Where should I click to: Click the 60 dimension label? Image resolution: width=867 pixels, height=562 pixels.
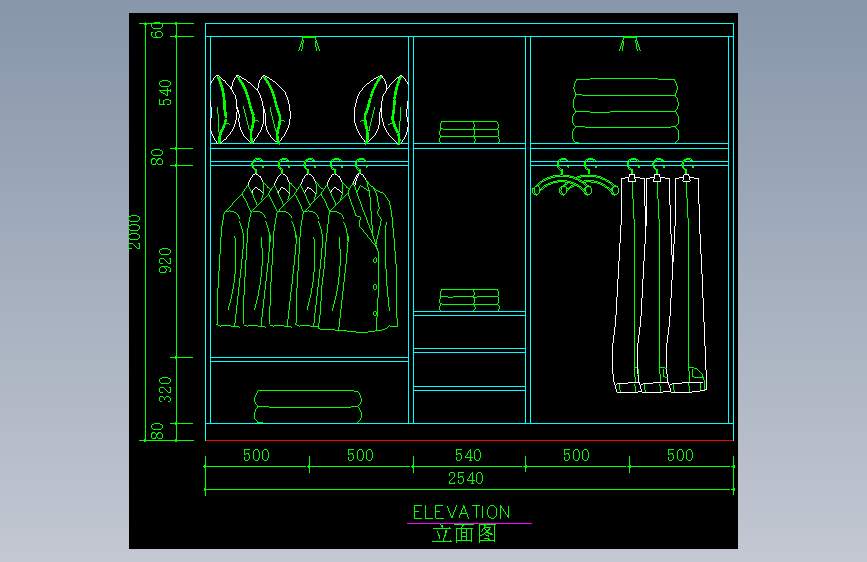pyautogui.click(x=158, y=30)
